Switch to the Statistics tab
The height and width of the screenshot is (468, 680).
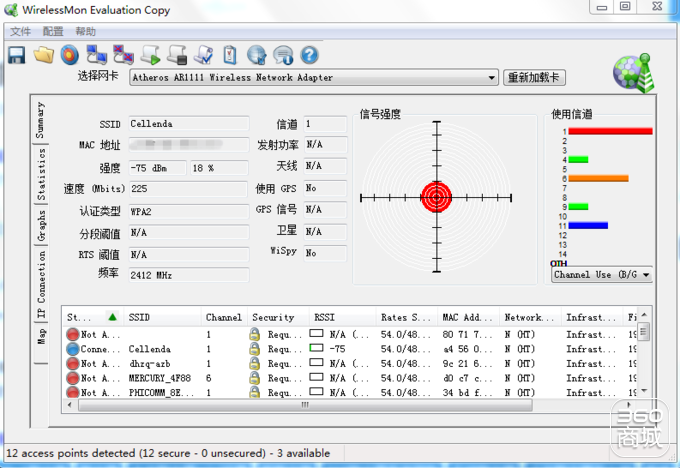click(x=41, y=174)
